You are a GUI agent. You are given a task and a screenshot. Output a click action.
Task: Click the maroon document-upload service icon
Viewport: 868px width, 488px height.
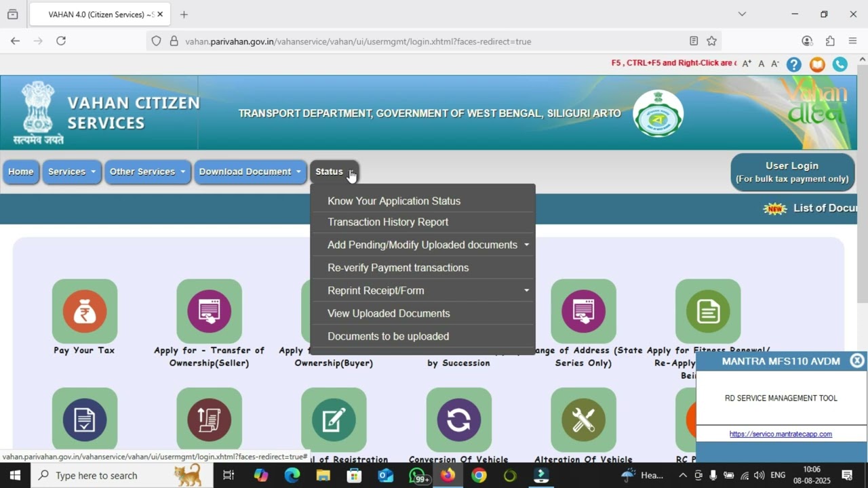click(209, 420)
